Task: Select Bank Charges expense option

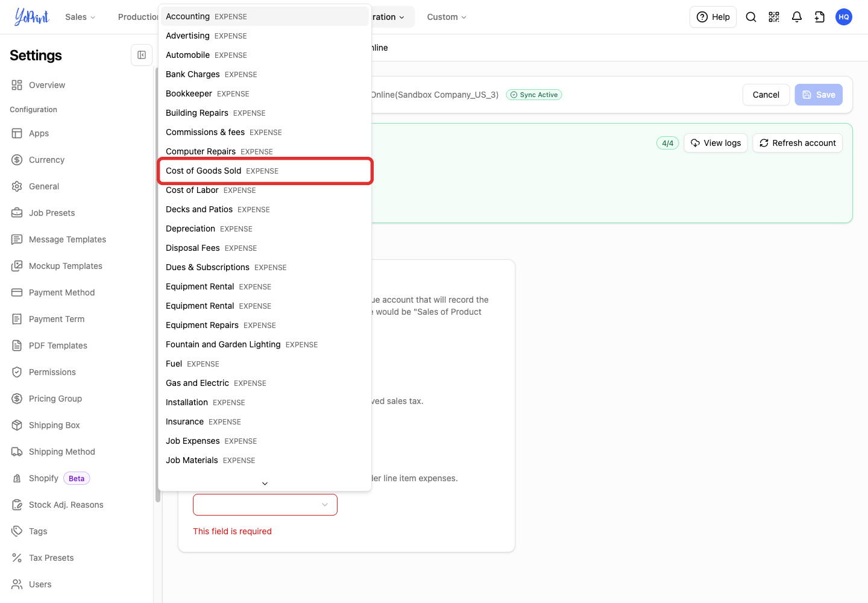Action: click(x=265, y=74)
